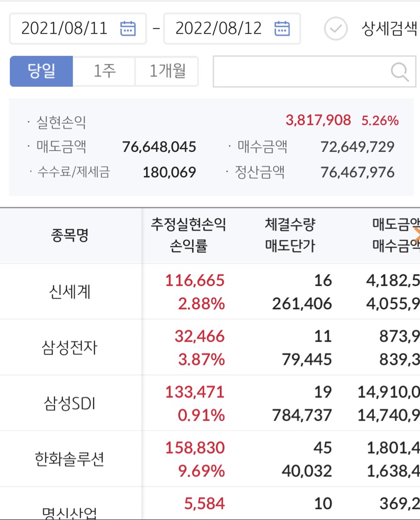Click the 상세검색 label text
Image resolution: width=420 pixels, height=520 pixels.
(x=389, y=29)
